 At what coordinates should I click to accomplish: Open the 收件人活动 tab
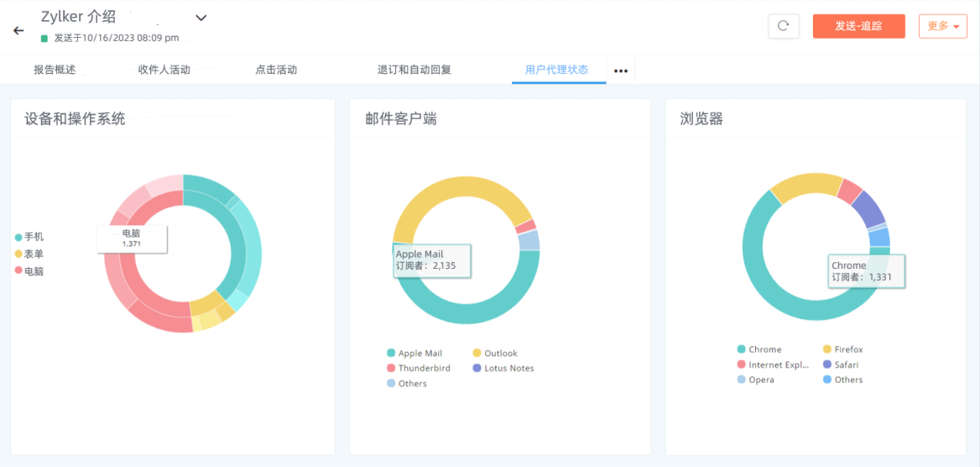(x=164, y=70)
